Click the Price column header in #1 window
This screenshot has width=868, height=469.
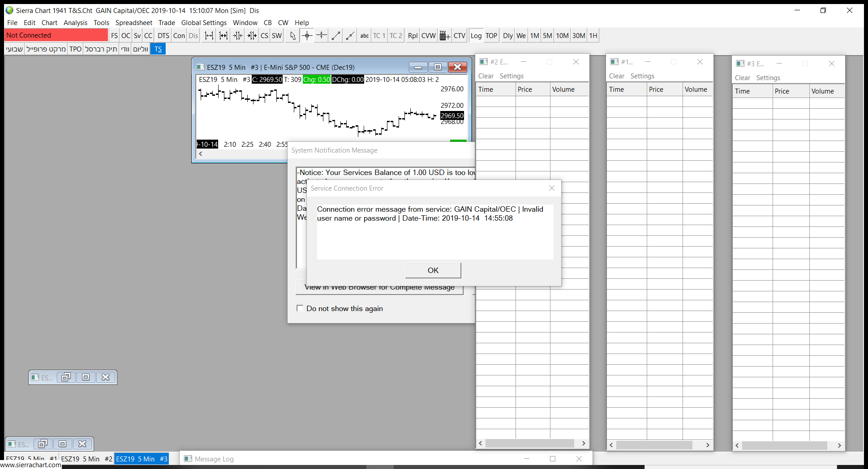665,90
